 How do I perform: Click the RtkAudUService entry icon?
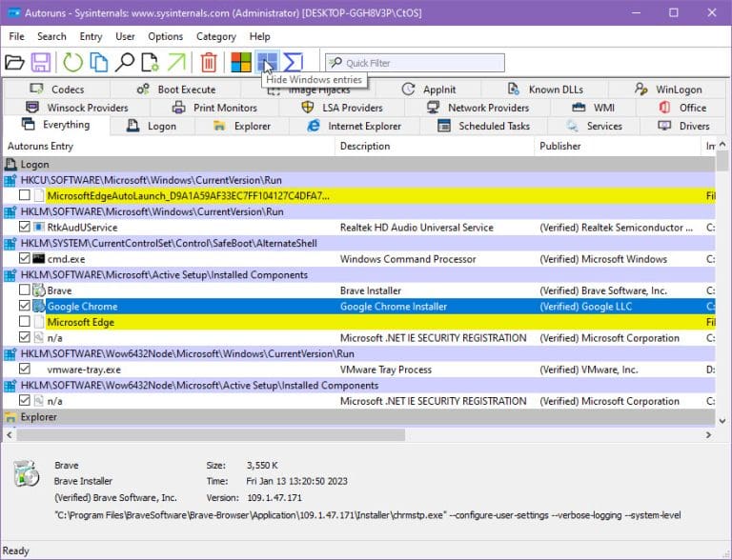point(39,228)
